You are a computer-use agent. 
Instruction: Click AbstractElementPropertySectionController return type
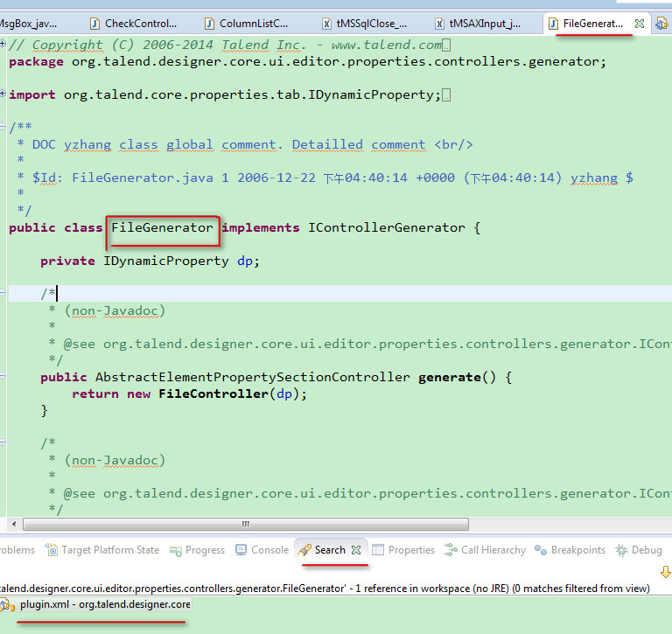click(252, 377)
